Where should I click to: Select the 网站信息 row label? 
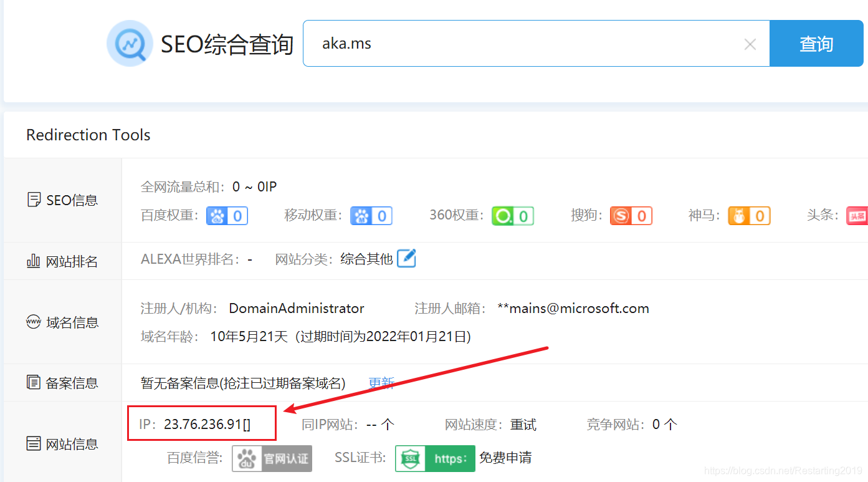click(72, 444)
